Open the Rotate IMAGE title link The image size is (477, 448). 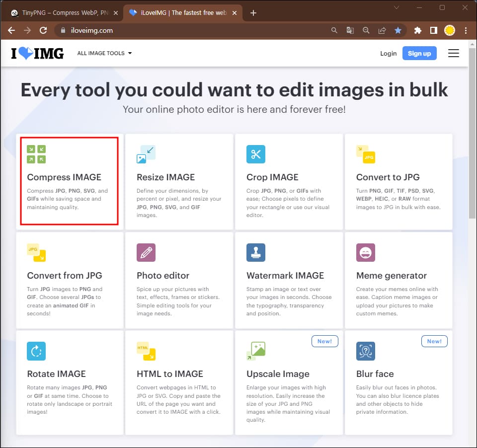56,374
